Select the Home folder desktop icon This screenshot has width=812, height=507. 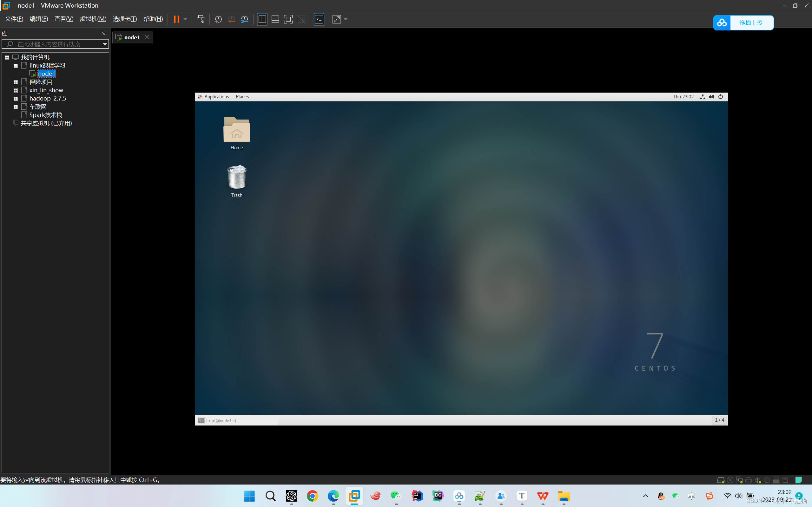(236, 133)
